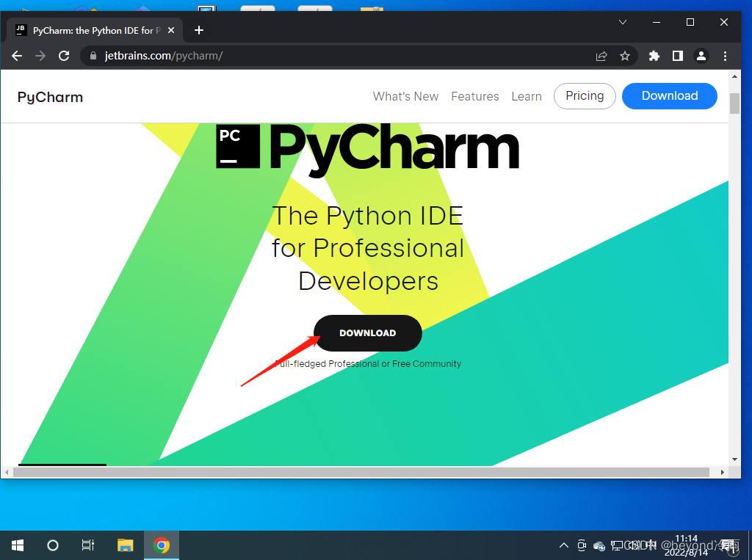This screenshot has height=560, width=752.
Task: Open the Windows Start menu
Action: click(x=18, y=545)
